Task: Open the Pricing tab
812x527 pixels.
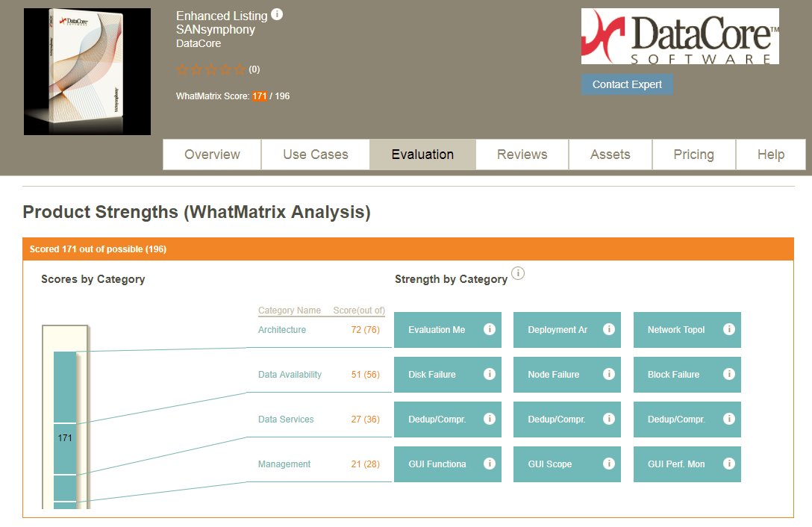Action: point(693,154)
